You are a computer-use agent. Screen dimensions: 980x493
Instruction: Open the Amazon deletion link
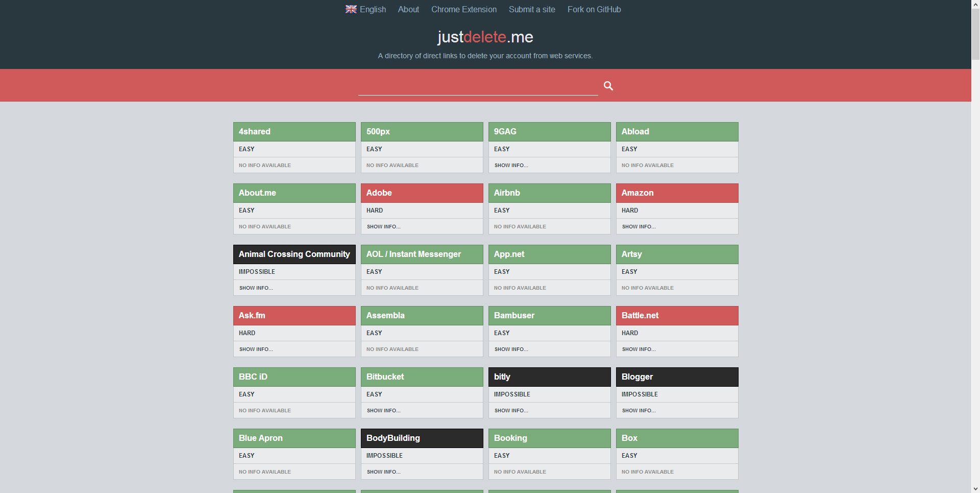677,193
